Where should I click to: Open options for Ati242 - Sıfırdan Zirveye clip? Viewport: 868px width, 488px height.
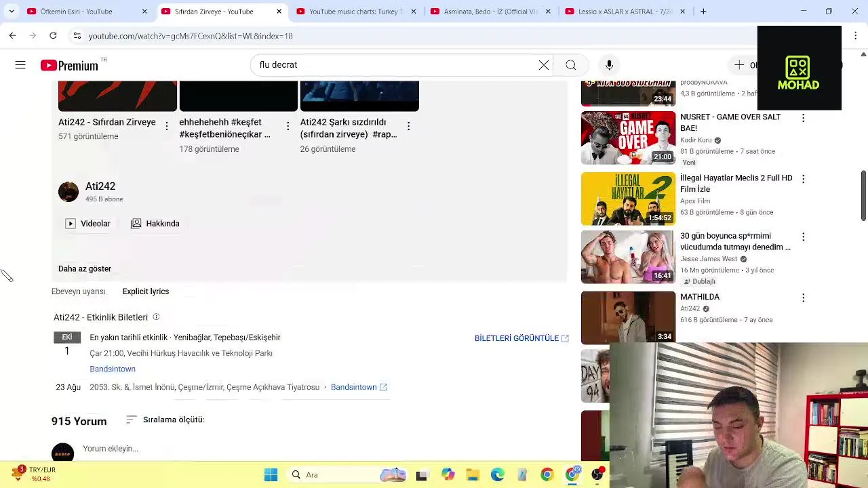(167, 126)
